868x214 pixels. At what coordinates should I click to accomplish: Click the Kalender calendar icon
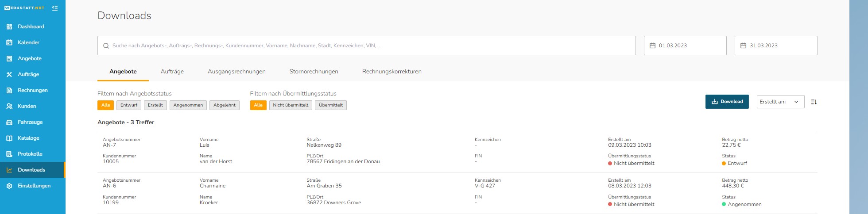[x=9, y=42]
